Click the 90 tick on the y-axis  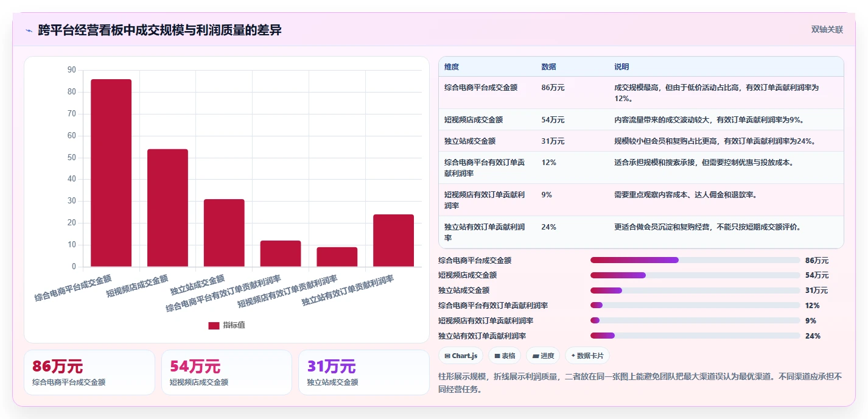point(71,71)
